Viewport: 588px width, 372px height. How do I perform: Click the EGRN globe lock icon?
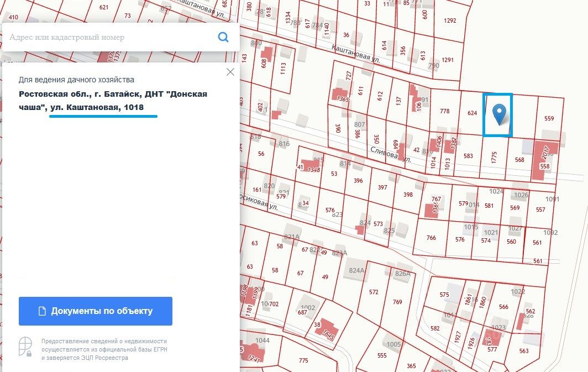pos(25,346)
